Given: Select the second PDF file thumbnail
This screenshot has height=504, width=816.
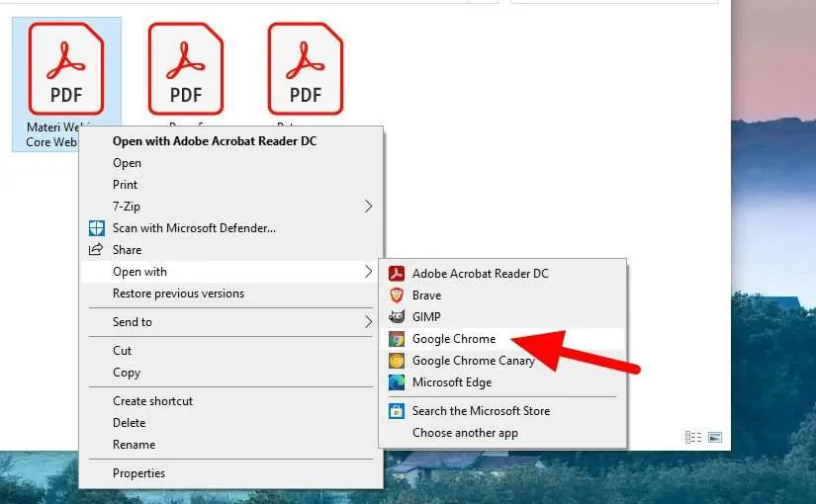Looking at the screenshot, I should [x=186, y=68].
